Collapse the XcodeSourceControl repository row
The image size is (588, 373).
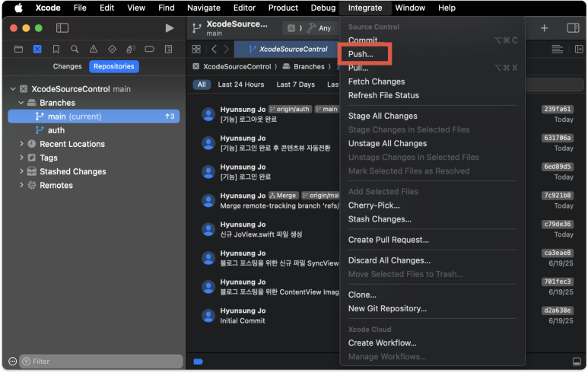point(13,89)
